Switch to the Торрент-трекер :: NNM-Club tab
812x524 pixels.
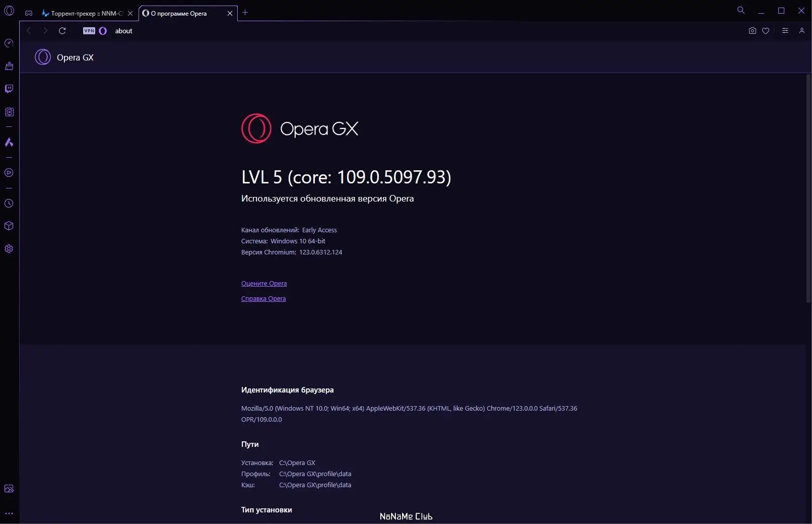(82, 14)
